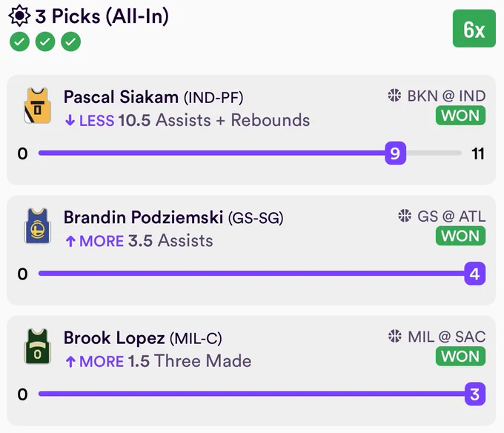Click the second green checkmark circle
The height and width of the screenshot is (433, 504).
click(45, 42)
